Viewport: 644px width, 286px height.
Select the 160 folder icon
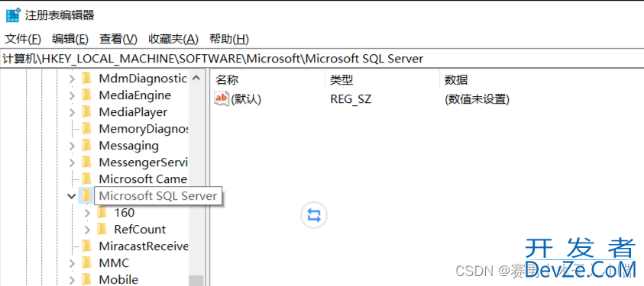pos(102,213)
